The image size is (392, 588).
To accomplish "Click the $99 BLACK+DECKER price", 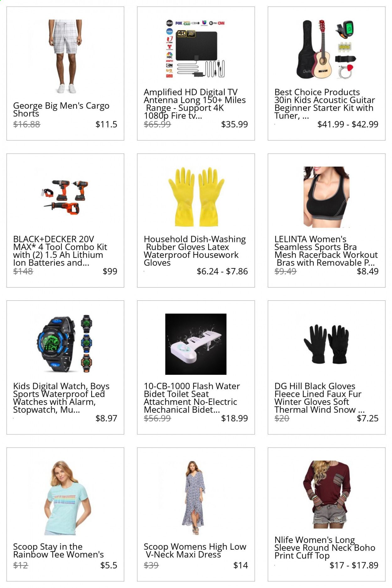I will point(110,271).
